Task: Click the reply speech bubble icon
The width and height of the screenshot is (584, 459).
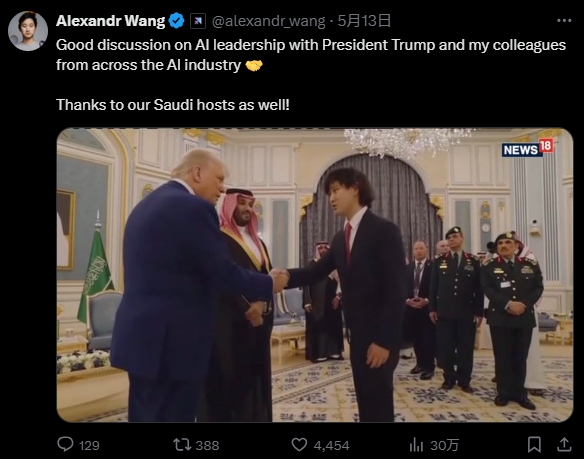Action: coord(65,444)
